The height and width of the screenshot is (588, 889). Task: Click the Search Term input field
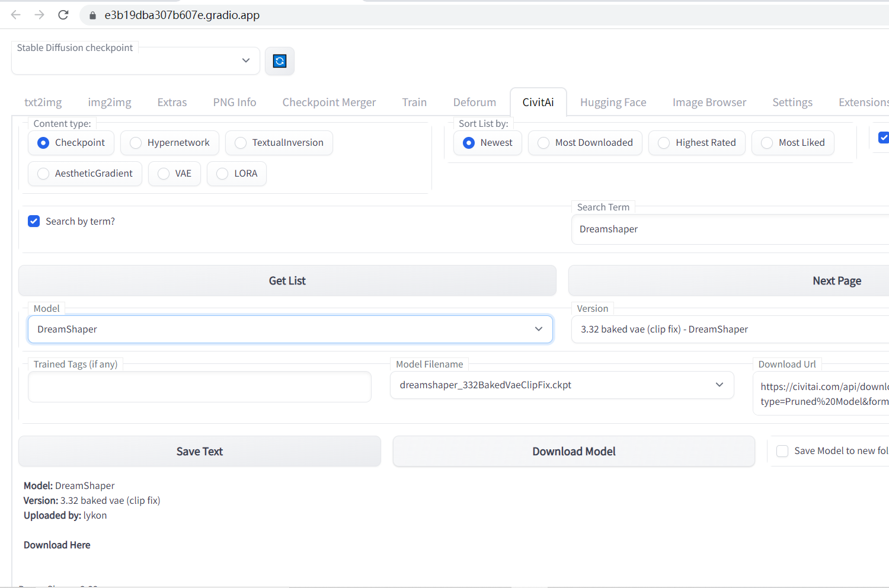(x=730, y=229)
